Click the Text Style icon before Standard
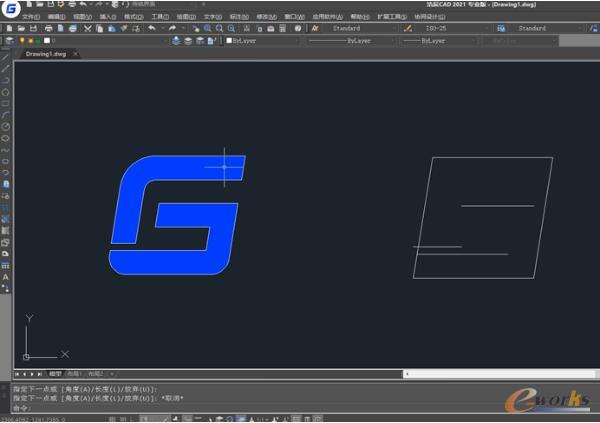The height and width of the screenshot is (423, 600). pos(315,28)
